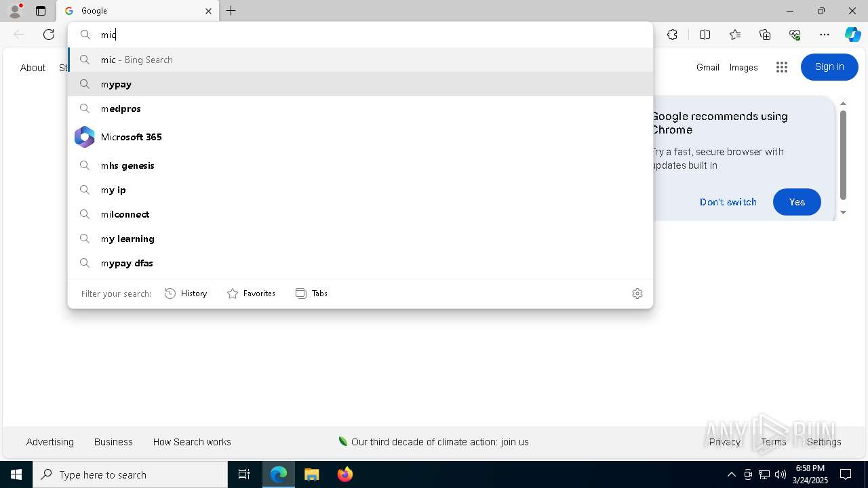Choose the 'mypay' suggestion
The height and width of the screenshot is (488, 868).
(360, 84)
